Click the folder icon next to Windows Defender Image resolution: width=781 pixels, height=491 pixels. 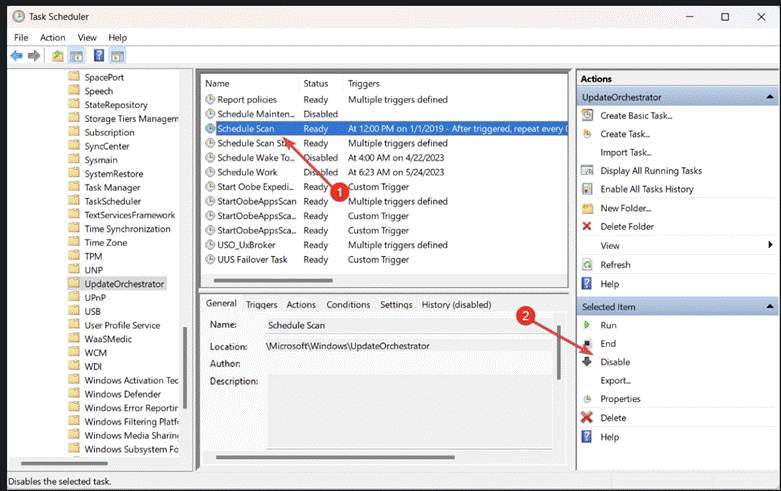tap(74, 393)
